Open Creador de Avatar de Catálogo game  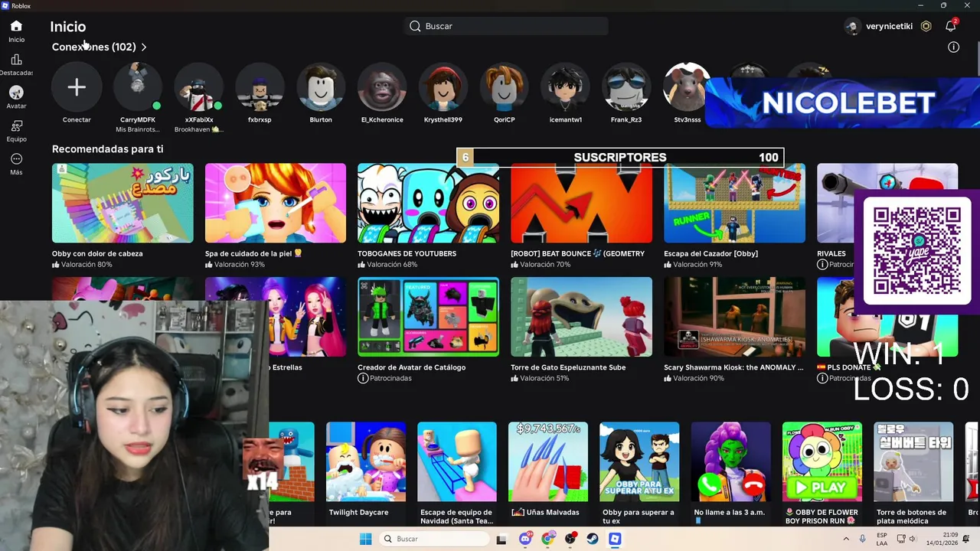click(428, 317)
